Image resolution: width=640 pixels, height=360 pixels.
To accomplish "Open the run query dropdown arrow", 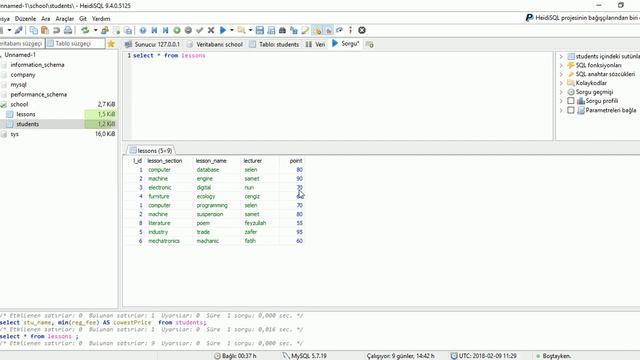I will (231, 30).
